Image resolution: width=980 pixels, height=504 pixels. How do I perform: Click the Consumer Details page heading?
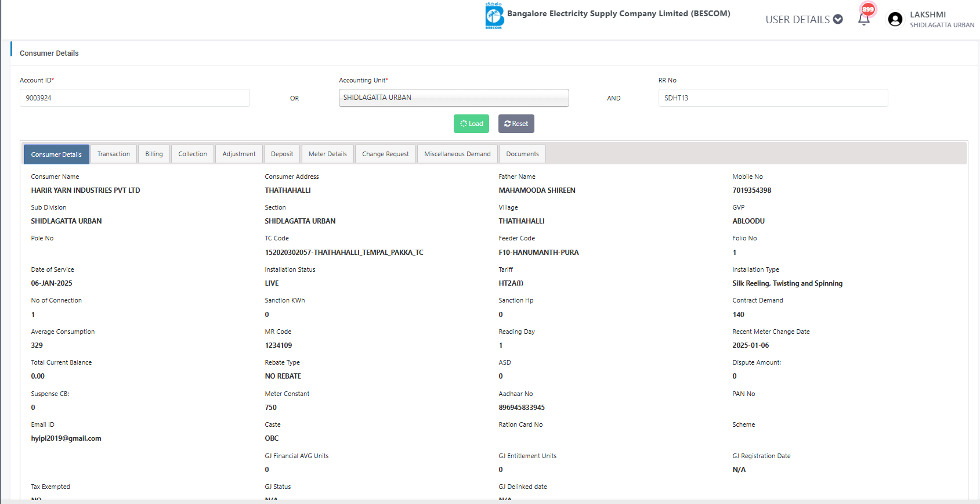click(x=49, y=53)
